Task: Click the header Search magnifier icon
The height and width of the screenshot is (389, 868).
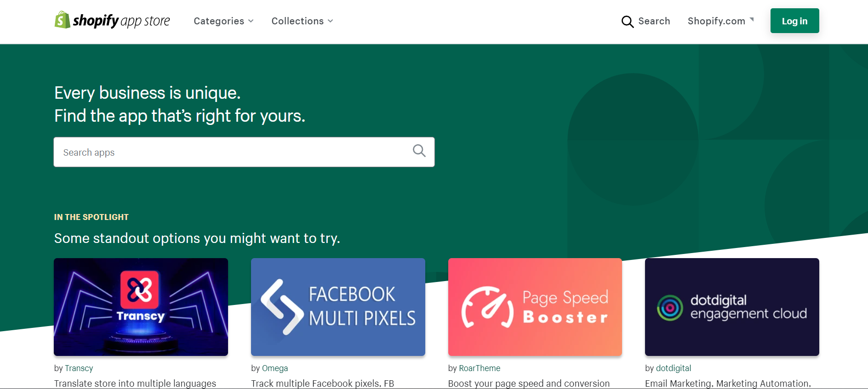Action: [627, 21]
